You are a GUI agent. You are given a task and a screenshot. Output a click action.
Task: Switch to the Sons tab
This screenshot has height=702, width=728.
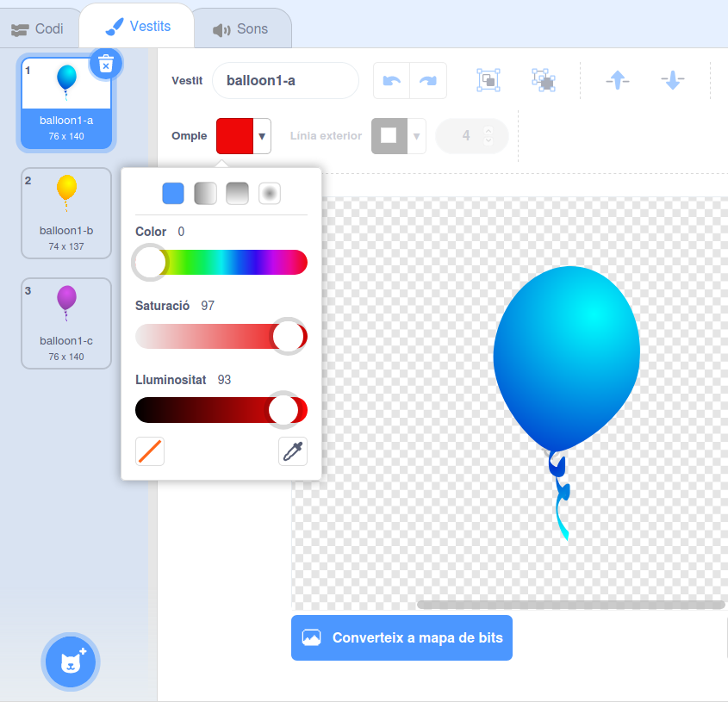pyautogui.click(x=241, y=28)
